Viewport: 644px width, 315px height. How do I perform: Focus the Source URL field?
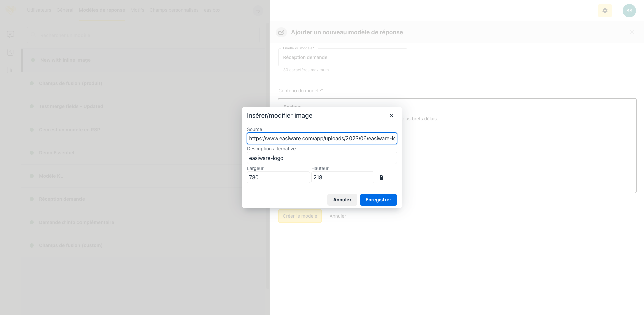click(322, 138)
